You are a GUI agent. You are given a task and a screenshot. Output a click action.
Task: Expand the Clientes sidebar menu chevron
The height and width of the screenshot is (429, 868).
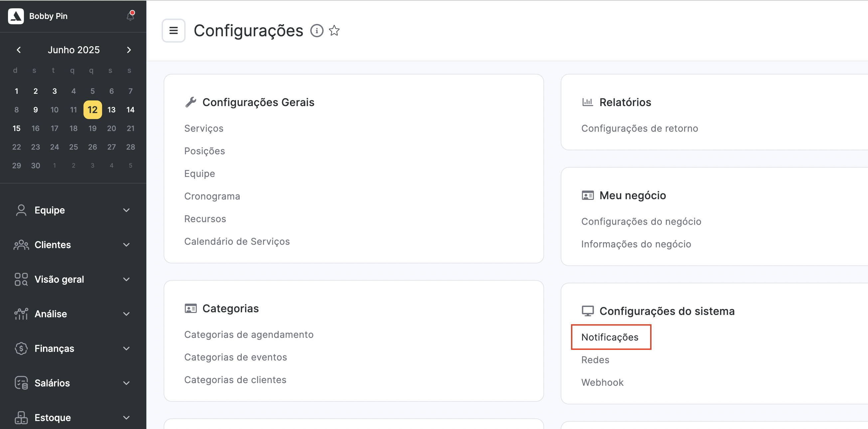126,245
